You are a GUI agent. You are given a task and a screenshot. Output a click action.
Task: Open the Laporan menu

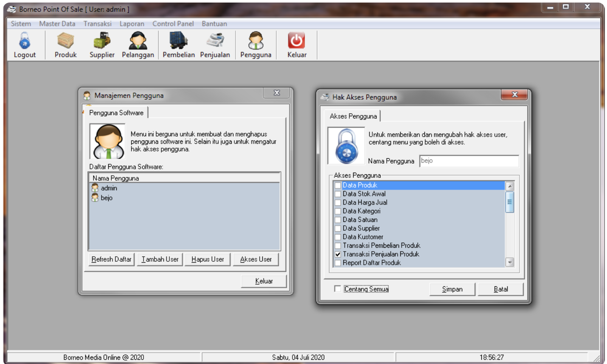pyautogui.click(x=132, y=24)
